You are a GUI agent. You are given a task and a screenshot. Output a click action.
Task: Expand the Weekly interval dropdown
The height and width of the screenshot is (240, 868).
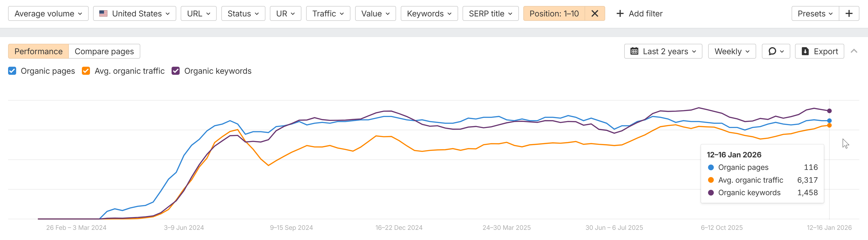click(x=732, y=51)
